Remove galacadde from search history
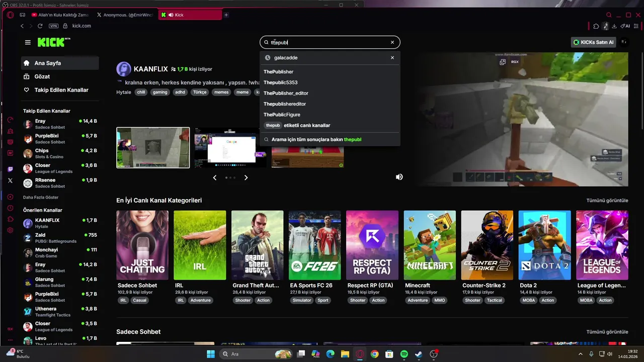This screenshot has width=644, height=362. [392, 57]
